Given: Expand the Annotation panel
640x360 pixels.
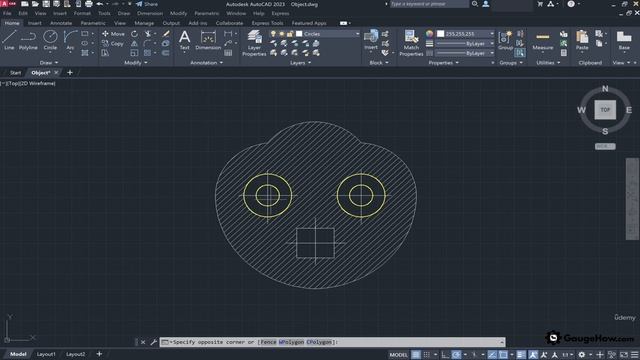Looking at the screenshot, I should (207, 63).
